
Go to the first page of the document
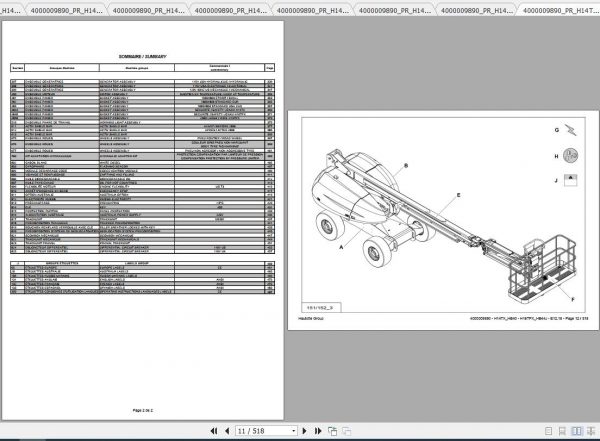pos(214,431)
